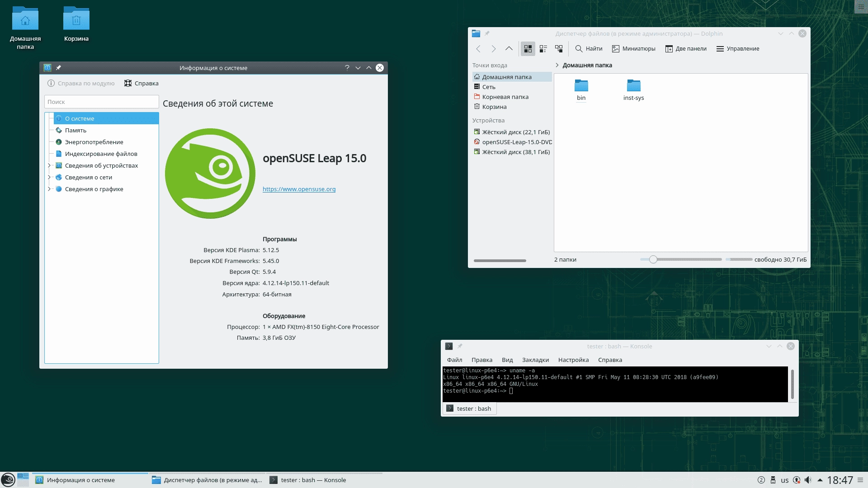The width and height of the screenshot is (868, 488).
Task: Open Файл menu in Konsole
Action: 454,360
